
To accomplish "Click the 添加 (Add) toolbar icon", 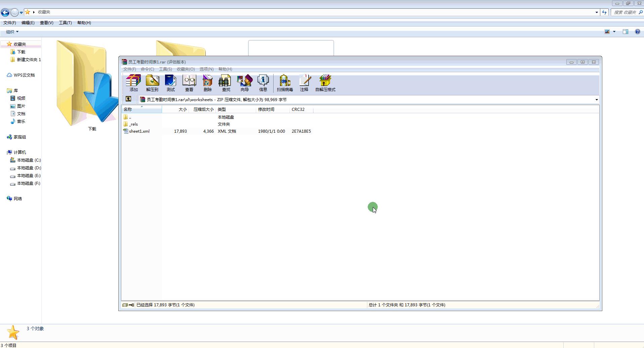I will pyautogui.click(x=133, y=83).
